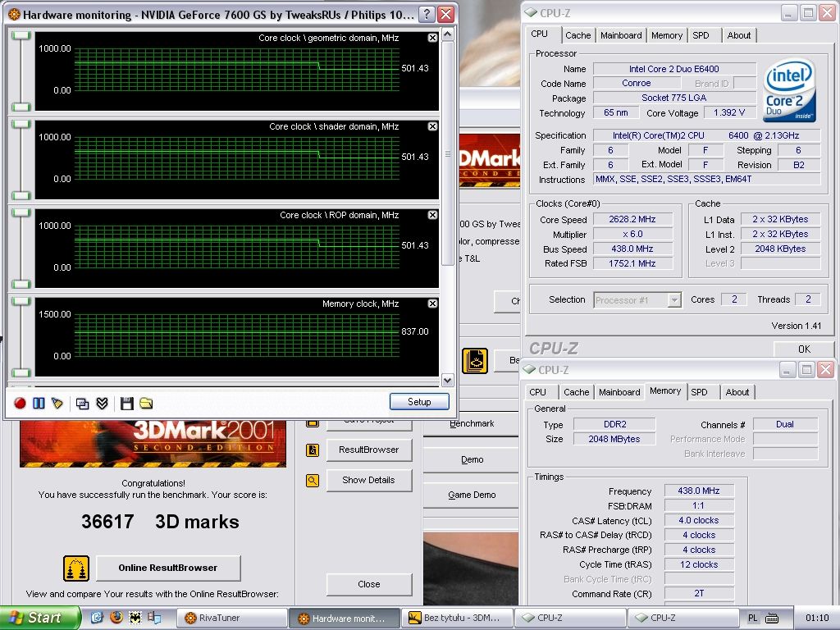Pause monitoring with the blue pause icon
This screenshot has width=840, height=630.
coord(39,403)
